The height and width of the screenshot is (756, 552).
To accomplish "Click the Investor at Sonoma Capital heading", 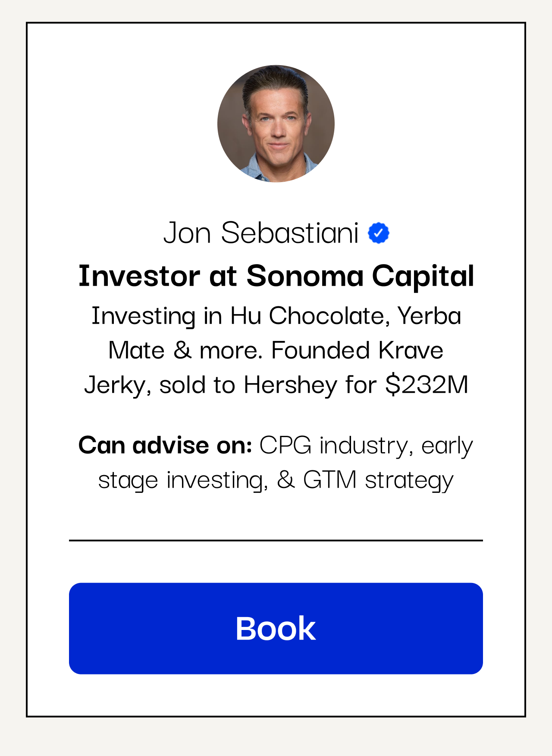I will pyautogui.click(x=276, y=276).
